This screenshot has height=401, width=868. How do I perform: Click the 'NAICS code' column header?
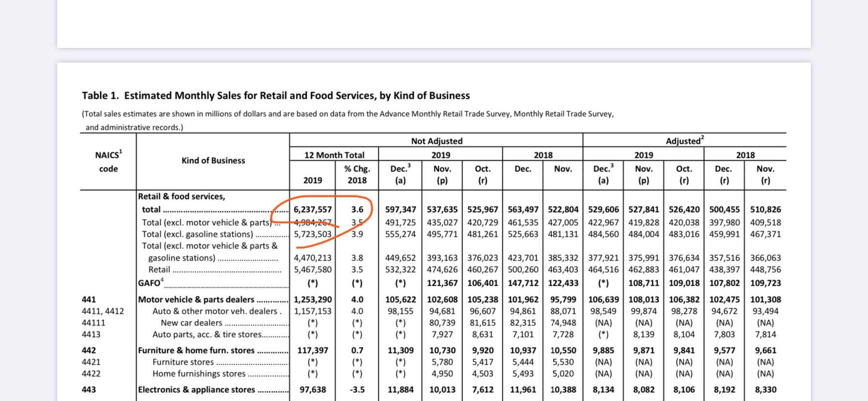pyautogui.click(x=108, y=161)
